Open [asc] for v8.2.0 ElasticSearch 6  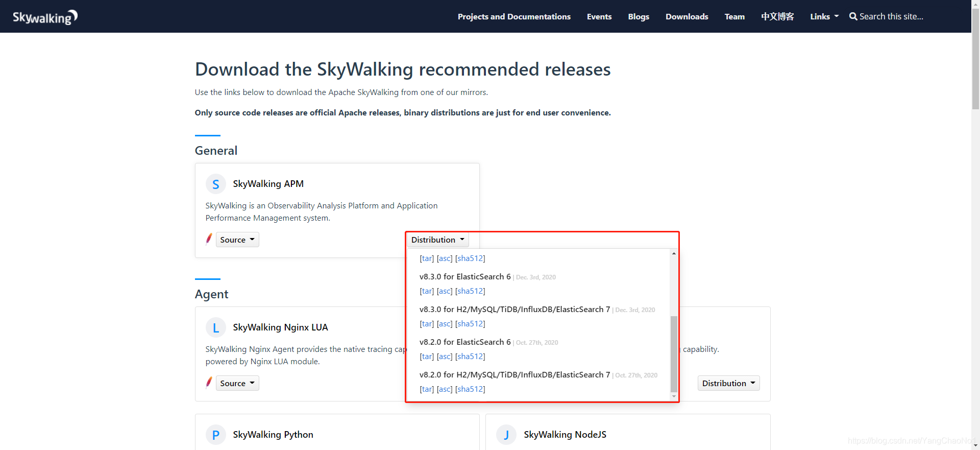pos(445,357)
